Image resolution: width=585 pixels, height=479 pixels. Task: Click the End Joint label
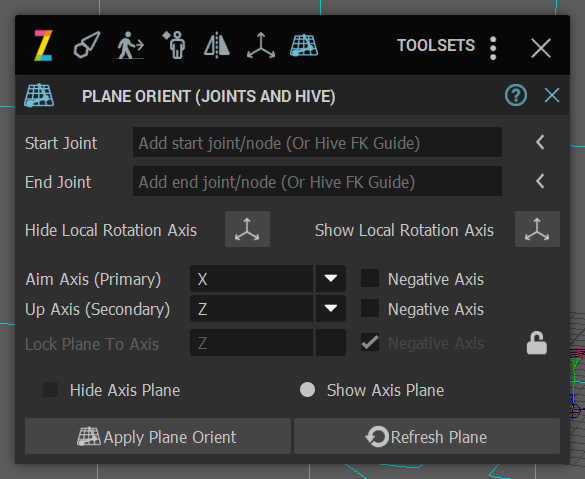[58, 182]
